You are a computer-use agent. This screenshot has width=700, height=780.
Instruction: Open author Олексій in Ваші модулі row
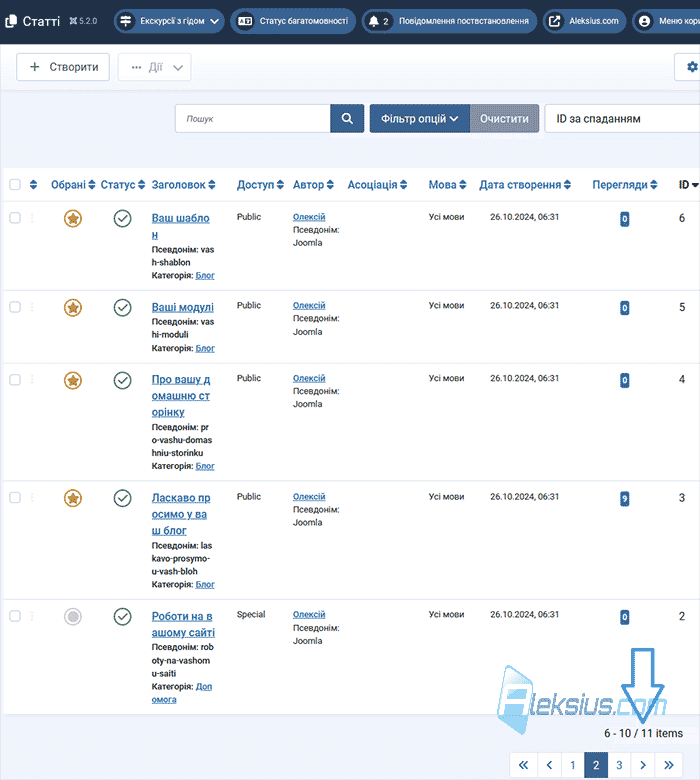(x=309, y=305)
